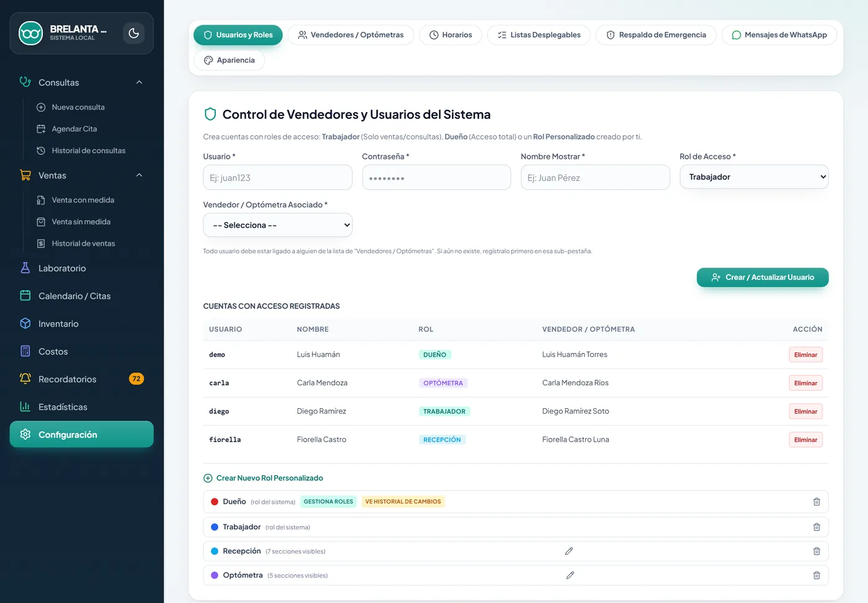868x603 pixels.
Task: Click Crear Nuevo Rol Personalizado link
Action: (263, 478)
